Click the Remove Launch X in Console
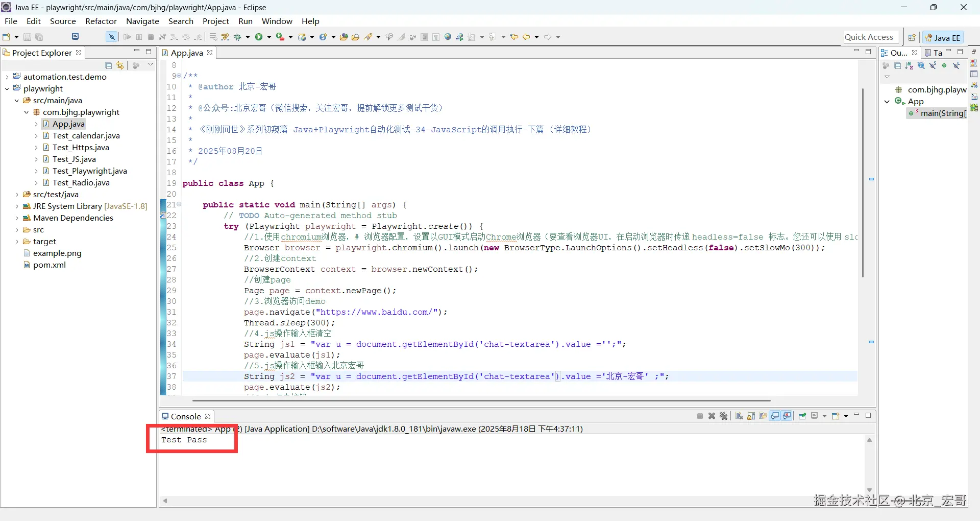The height and width of the screenshot is (521, 980). (712, 416)
